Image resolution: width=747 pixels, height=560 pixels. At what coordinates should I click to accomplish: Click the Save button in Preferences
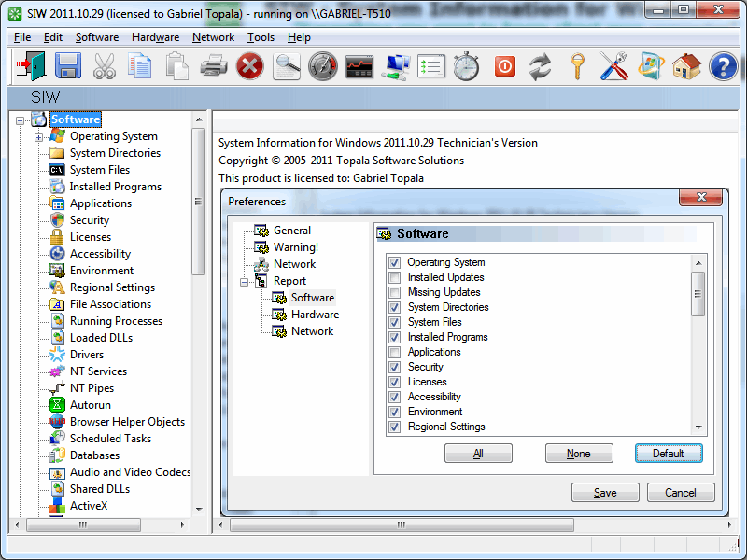click(605, 493)
